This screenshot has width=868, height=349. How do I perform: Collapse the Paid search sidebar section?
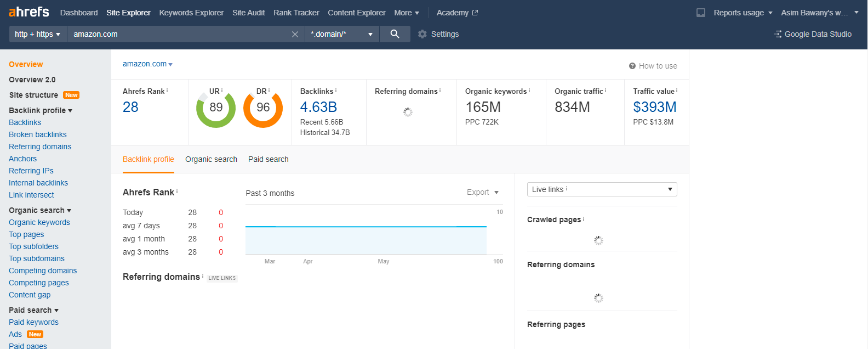[33, 310]
